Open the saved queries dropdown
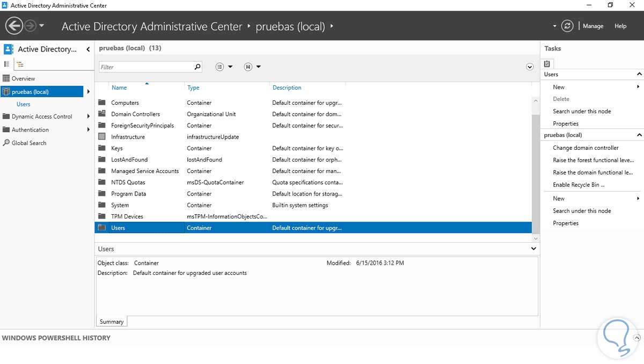Screen dimensions: 644x364 click(x=253, y=67)
